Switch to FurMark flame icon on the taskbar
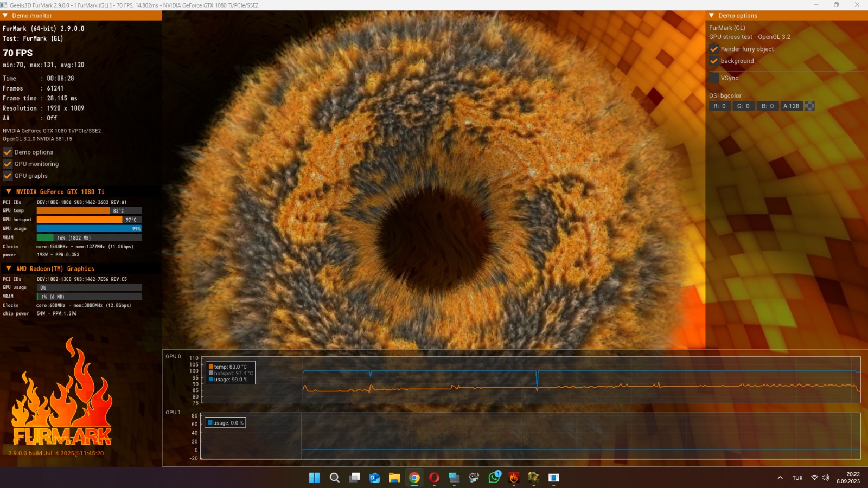This screenshot has height=488, width=868. point(514,478)
